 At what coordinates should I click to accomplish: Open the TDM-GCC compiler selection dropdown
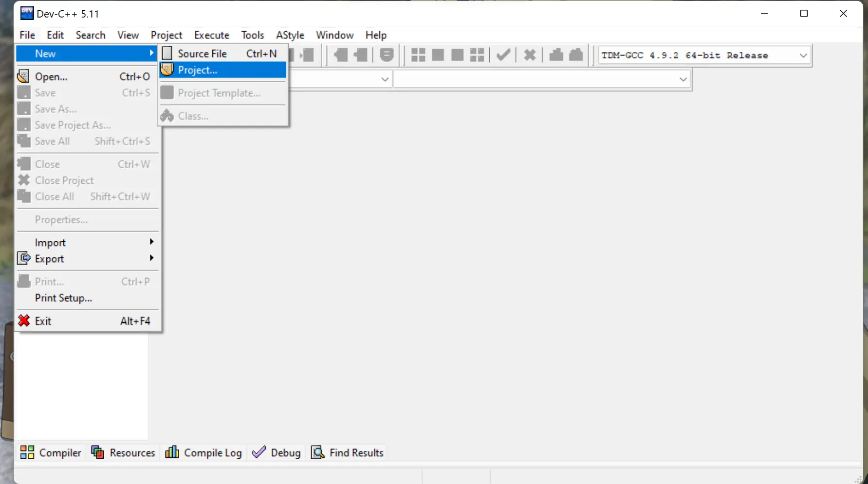(x=803, y=55)
